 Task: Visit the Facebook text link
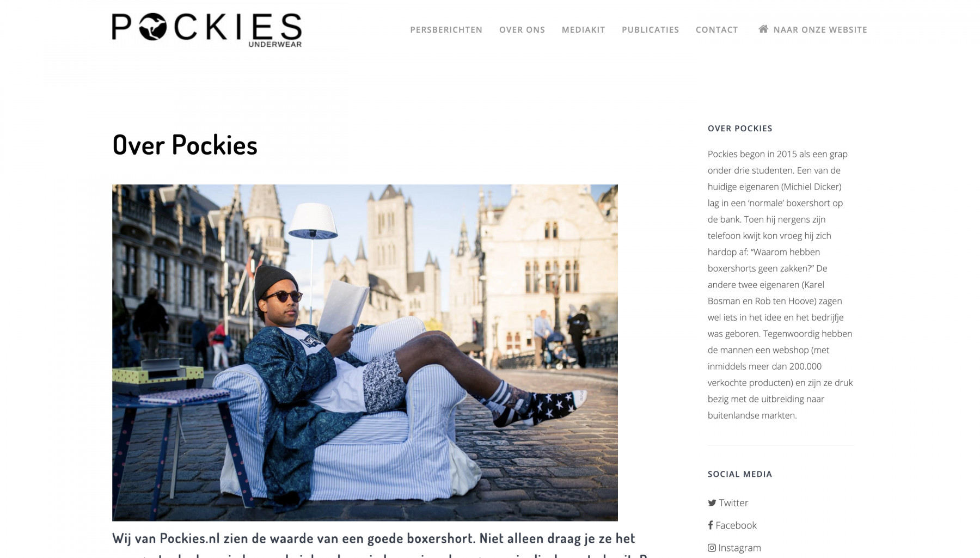coord(736,525)
